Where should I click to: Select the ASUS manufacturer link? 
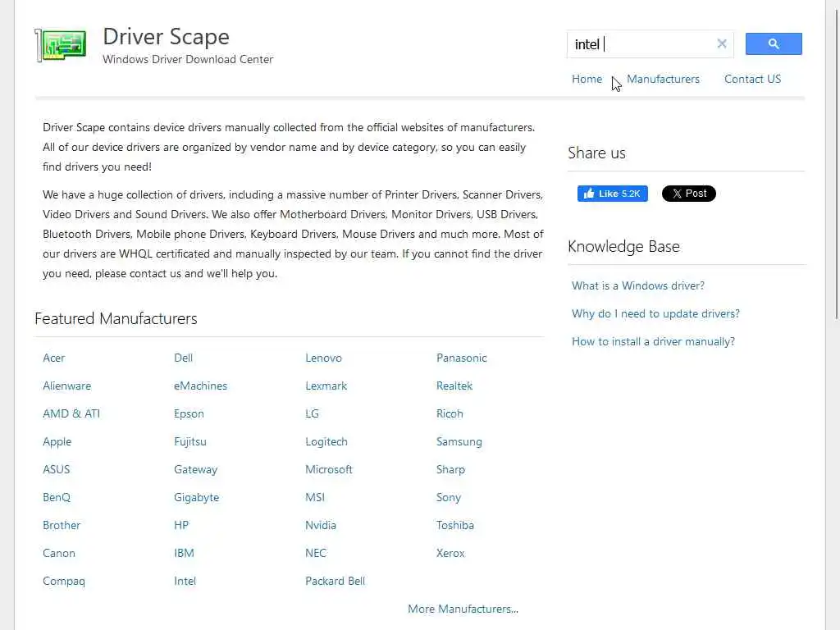point(57,469)
